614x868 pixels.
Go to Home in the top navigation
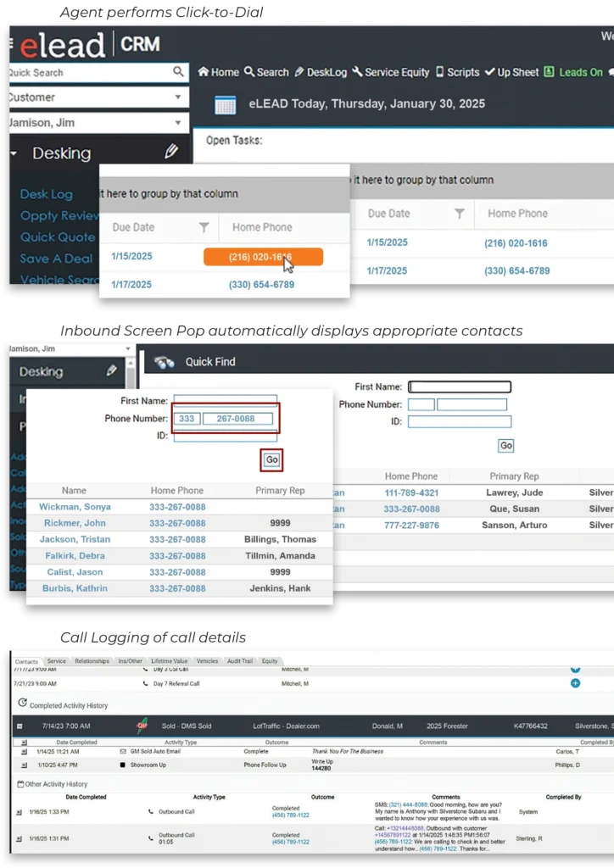point(219,72)
